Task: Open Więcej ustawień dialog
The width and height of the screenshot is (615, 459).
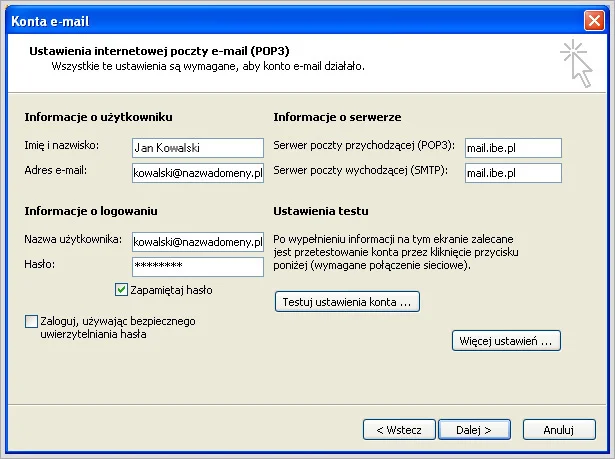Action: tap(506, 341)
